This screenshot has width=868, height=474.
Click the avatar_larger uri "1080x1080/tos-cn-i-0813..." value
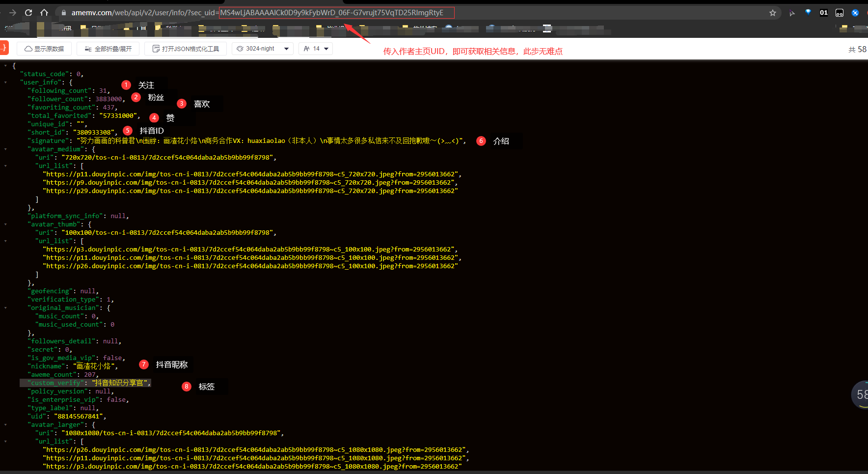(171, 433)
